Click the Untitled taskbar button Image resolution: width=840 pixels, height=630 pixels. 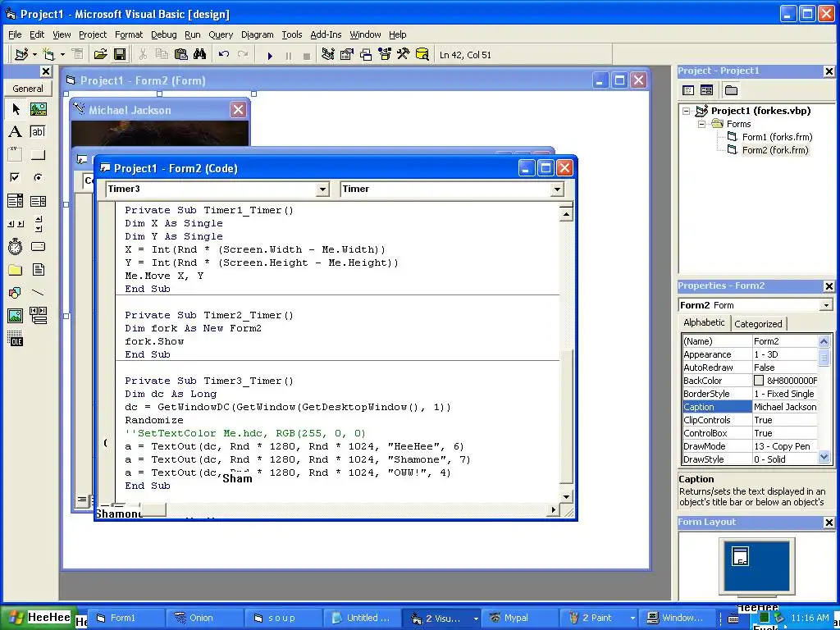[x=362, y=619]
